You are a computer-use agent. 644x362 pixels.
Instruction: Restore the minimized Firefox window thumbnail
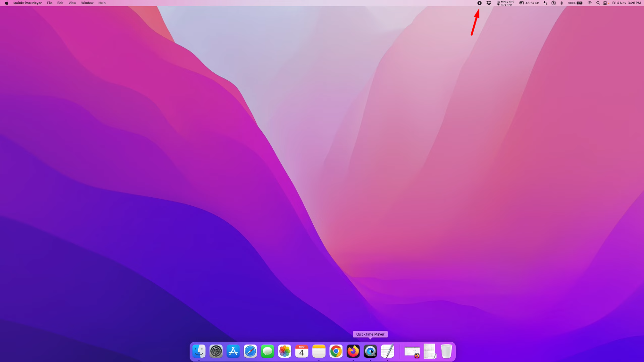(x=411, y=351)
